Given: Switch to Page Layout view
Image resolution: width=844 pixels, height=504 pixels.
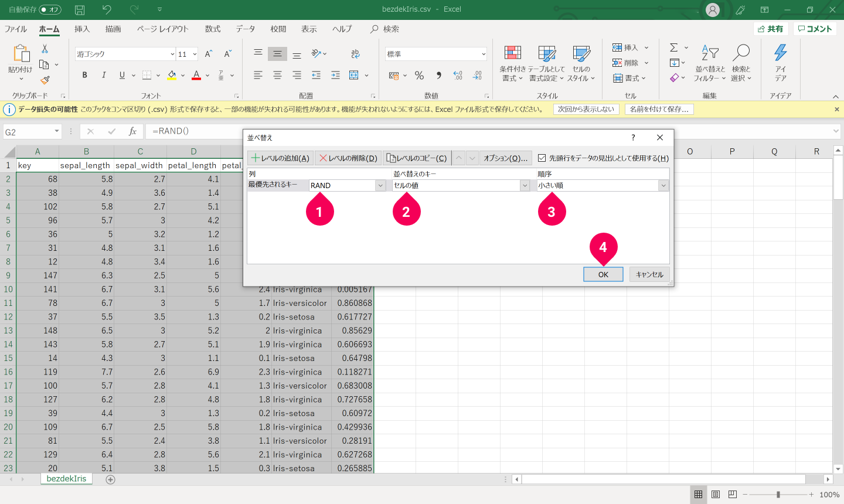Looking at the screenshot, I should coord(716,495).
